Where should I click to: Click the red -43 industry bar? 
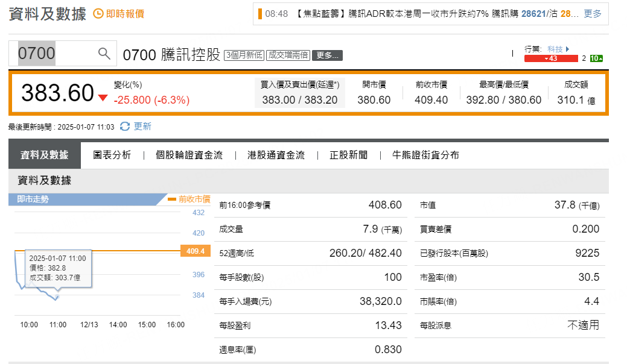point(551,58)
